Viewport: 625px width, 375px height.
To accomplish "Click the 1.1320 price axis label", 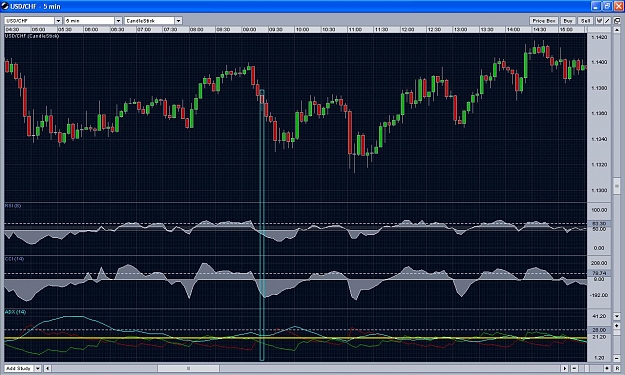I will pyautogui.click(x=599, y=165).
